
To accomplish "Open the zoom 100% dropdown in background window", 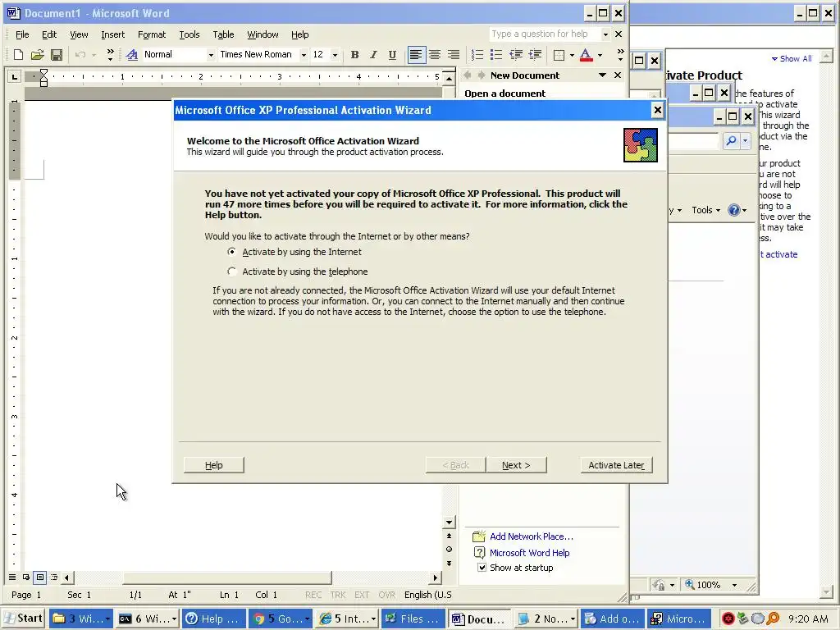I will tap(734, 585).
